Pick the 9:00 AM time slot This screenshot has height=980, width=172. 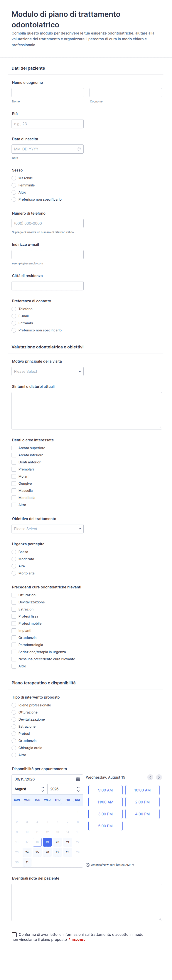coord(105,790)
